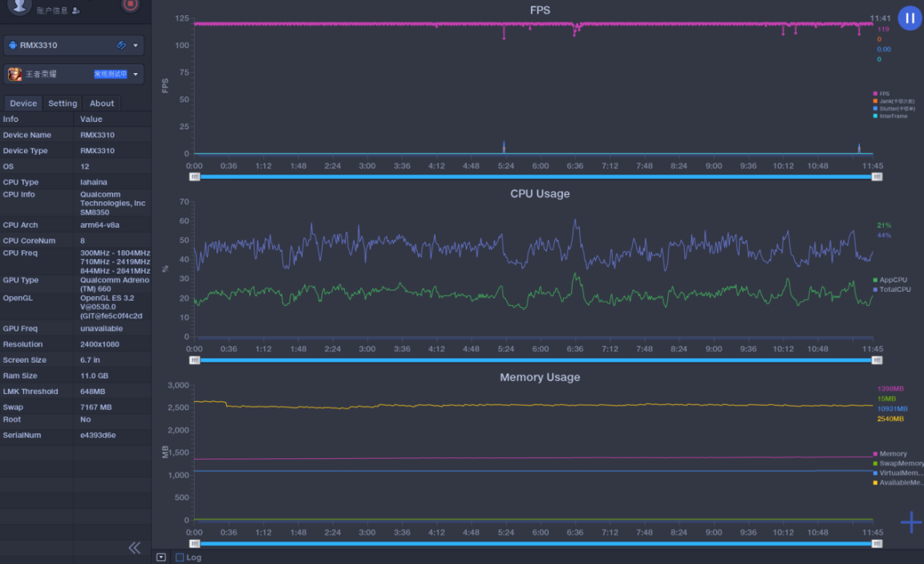Click the left handle of the FPS time slider

click(194, 177)
